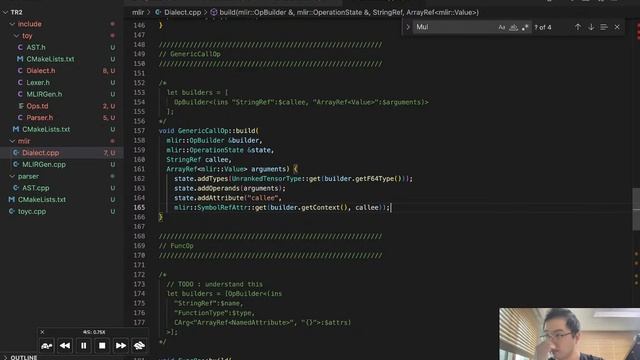Go to next match in find widget
The height and width of the screenshot is (360, 640).
(591, 27)
